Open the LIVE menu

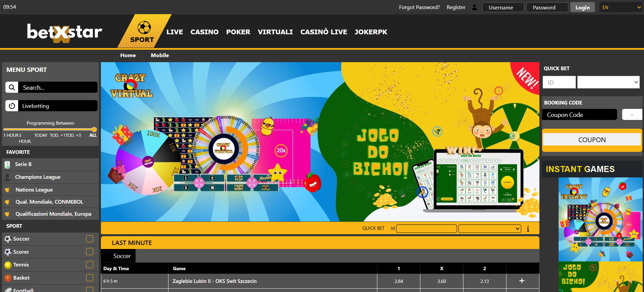point(175,32)
